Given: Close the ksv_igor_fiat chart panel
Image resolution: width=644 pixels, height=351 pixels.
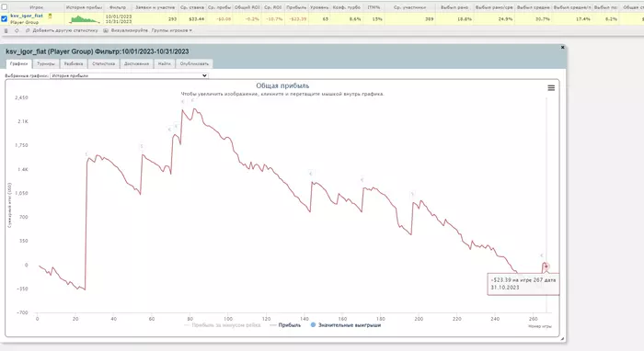Looking at the screenshot, I should 563,48.
